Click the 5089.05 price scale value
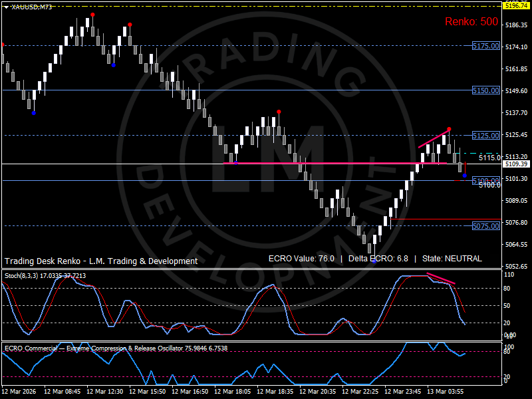The image size is (532, 399). coord(517,201)
